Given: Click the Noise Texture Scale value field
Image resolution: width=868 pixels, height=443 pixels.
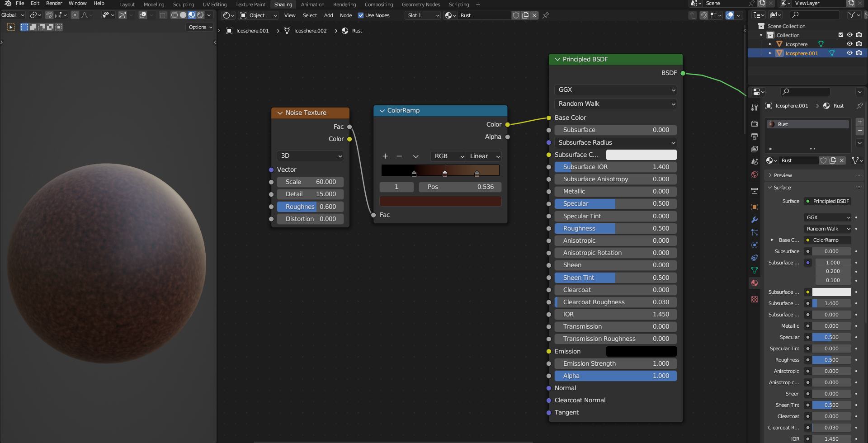Looking at the screenshot, I should (x=310, y=182).
